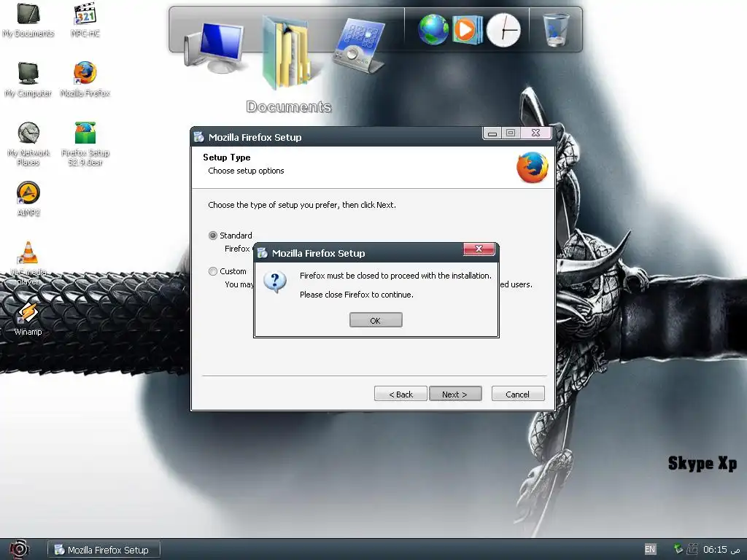Click the 06:15 clock in system tray
The width and height of the screenshot is (747, 560).
(x=721, y=550)
